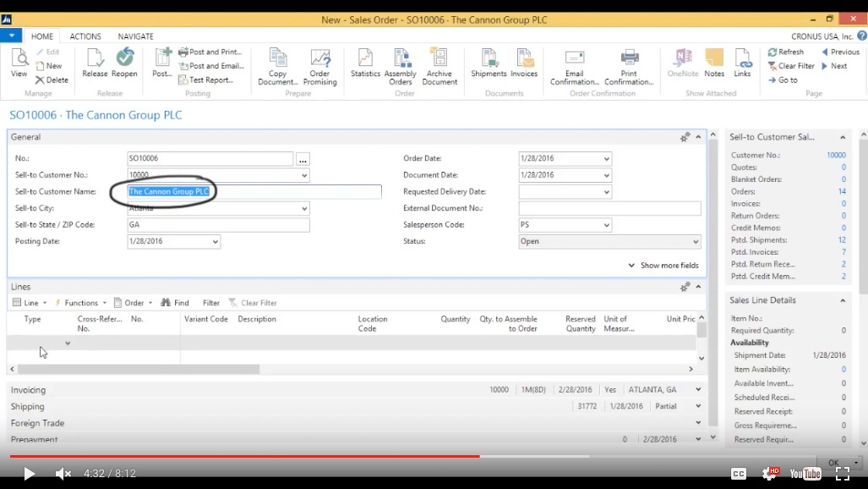The height and width of the screenshot is (489, 868).
Task: Open YouTube video settings gear
Action: coord(770,474)
